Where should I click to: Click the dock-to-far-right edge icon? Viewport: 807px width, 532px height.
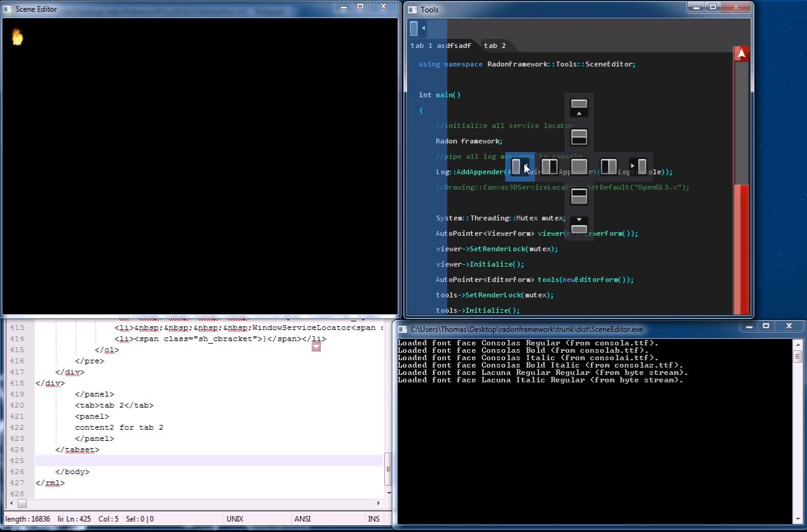coord(638,166)
